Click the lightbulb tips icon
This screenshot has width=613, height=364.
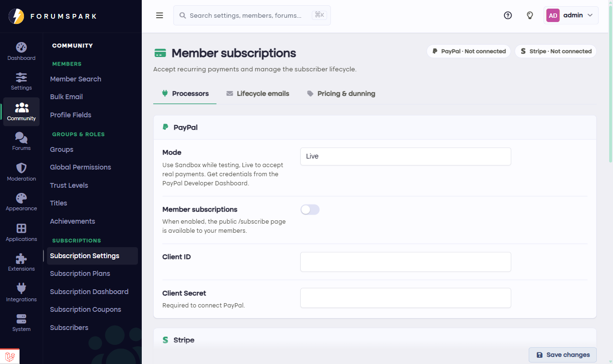(530, 15)
